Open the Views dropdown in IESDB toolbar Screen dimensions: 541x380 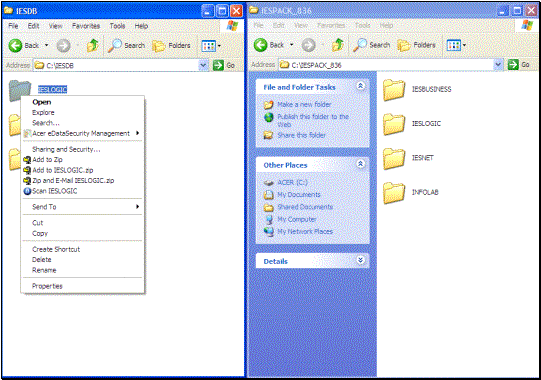[x=211, y=46]
